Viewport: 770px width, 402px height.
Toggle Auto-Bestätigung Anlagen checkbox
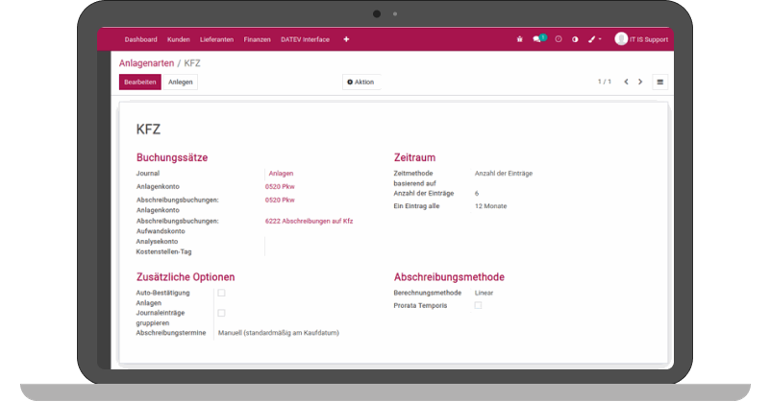click(222, 293)
